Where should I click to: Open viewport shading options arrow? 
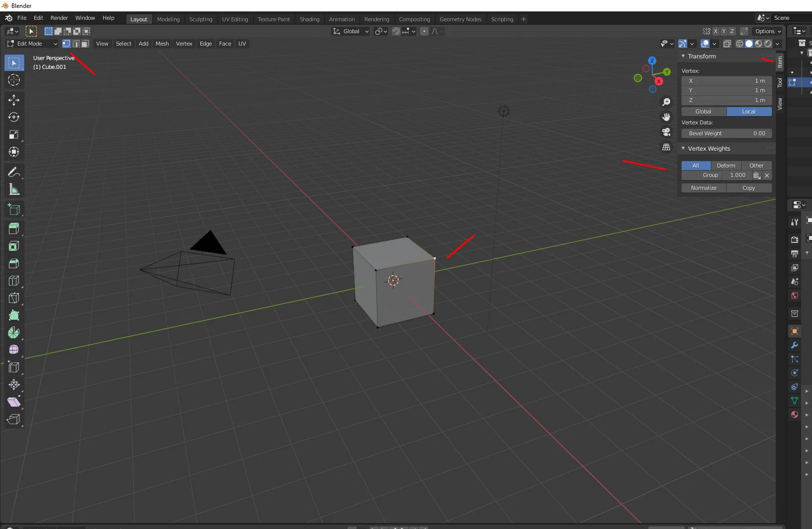778,44
